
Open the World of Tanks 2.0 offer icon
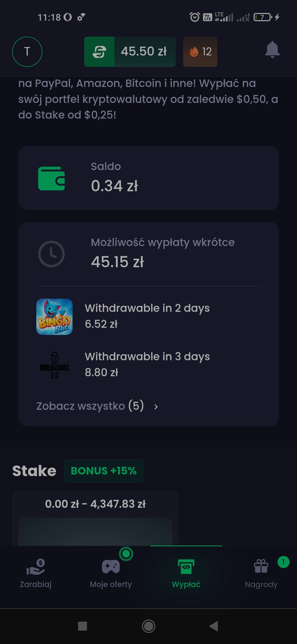[x=54, y=365]
